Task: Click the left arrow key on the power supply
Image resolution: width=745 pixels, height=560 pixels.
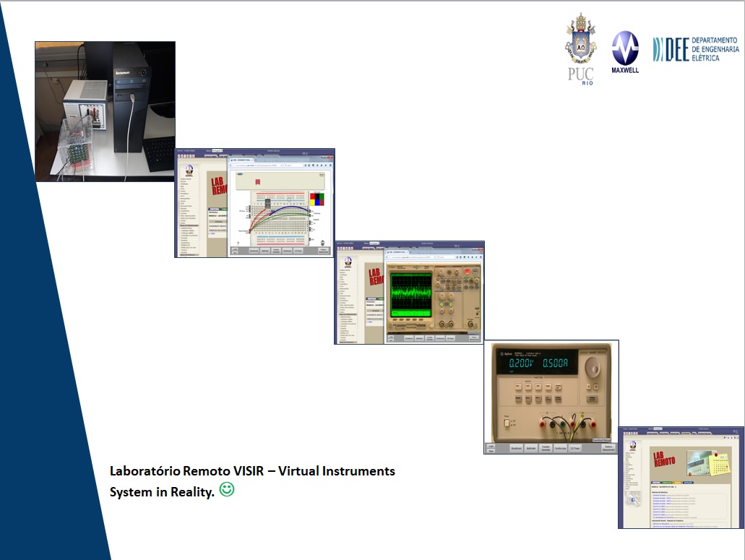Action: click(589, 387)
